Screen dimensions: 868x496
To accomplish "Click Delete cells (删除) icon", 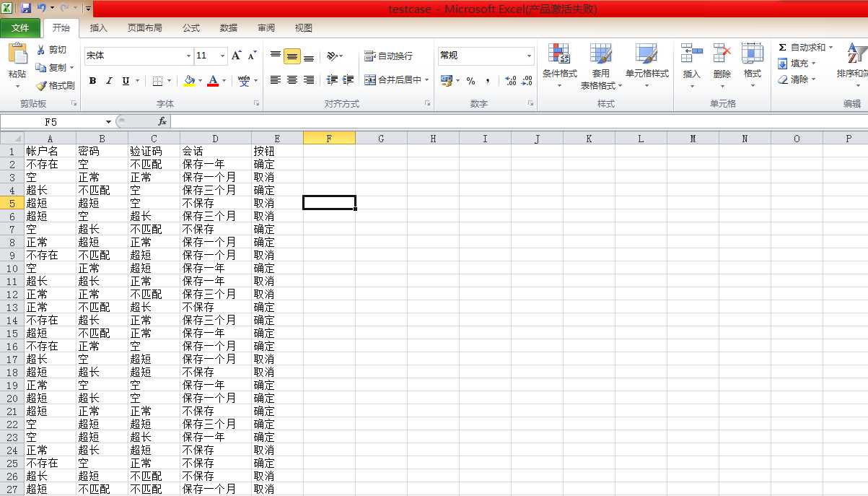I will coord(722,53).
